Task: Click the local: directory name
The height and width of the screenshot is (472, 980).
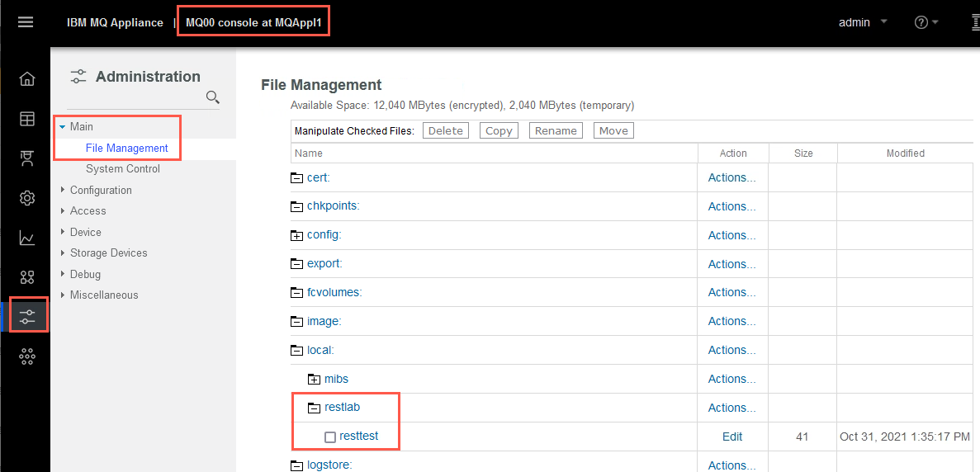Action: [x=320, y=350]
